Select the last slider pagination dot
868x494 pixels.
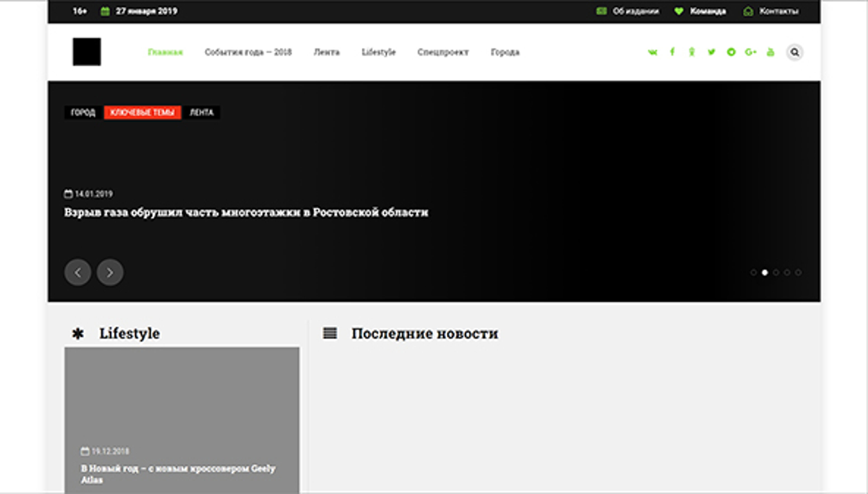pyautogui.click(x=798, y=273)
